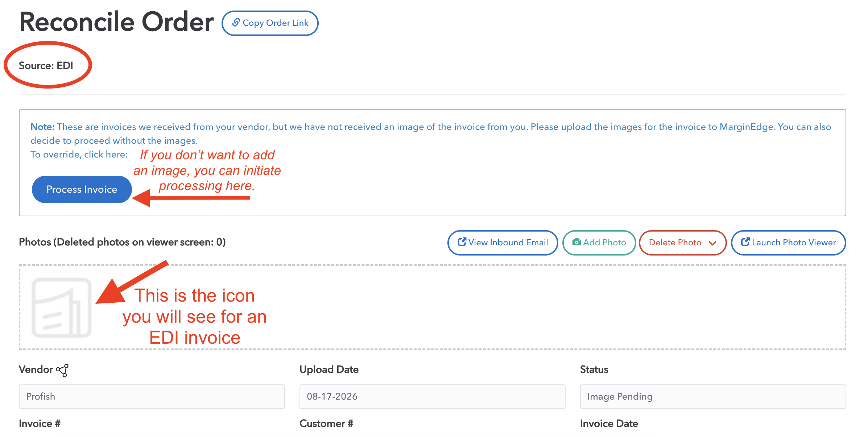This screenshot has height=437, width=868.
Task: Select Add Photo button
Action: (599, 242)
